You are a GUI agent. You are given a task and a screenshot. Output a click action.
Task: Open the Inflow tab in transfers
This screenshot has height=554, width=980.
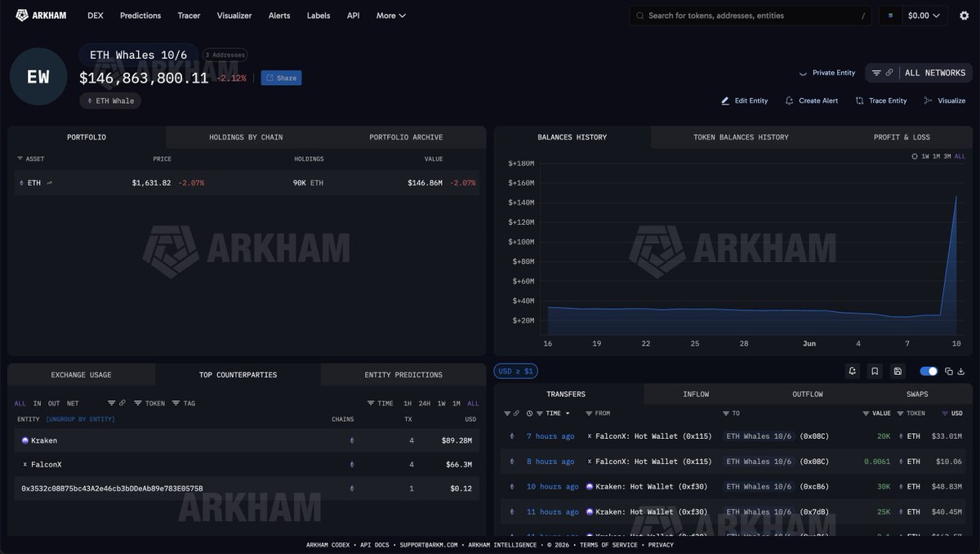pos(696,395)
